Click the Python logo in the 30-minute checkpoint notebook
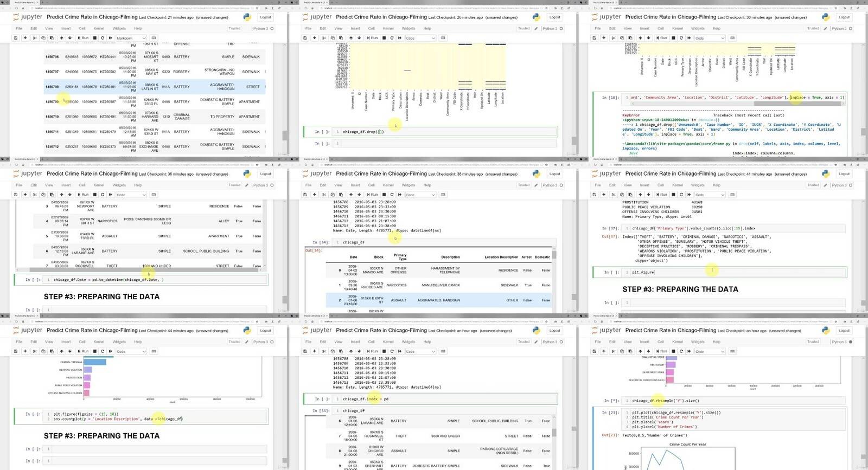 click(825, 17)
